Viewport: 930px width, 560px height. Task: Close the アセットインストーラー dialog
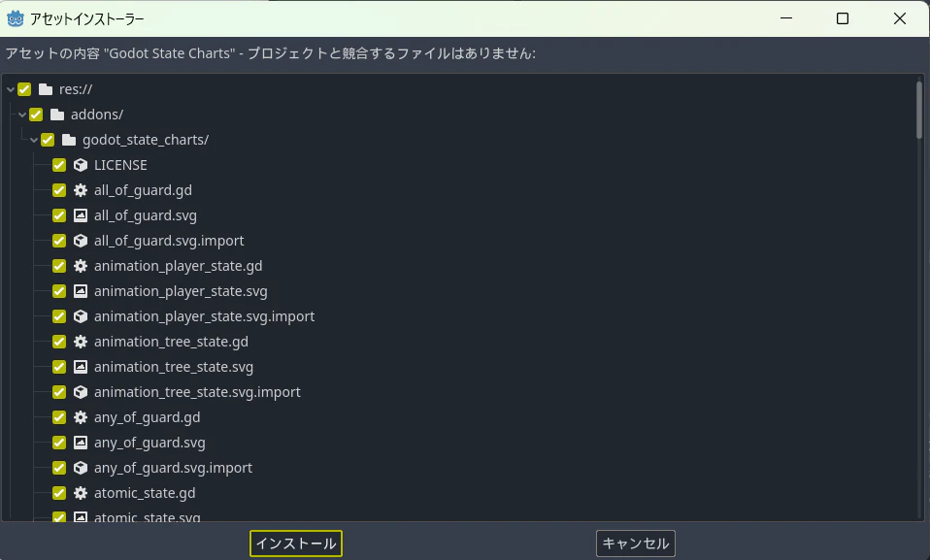[900, 19]
